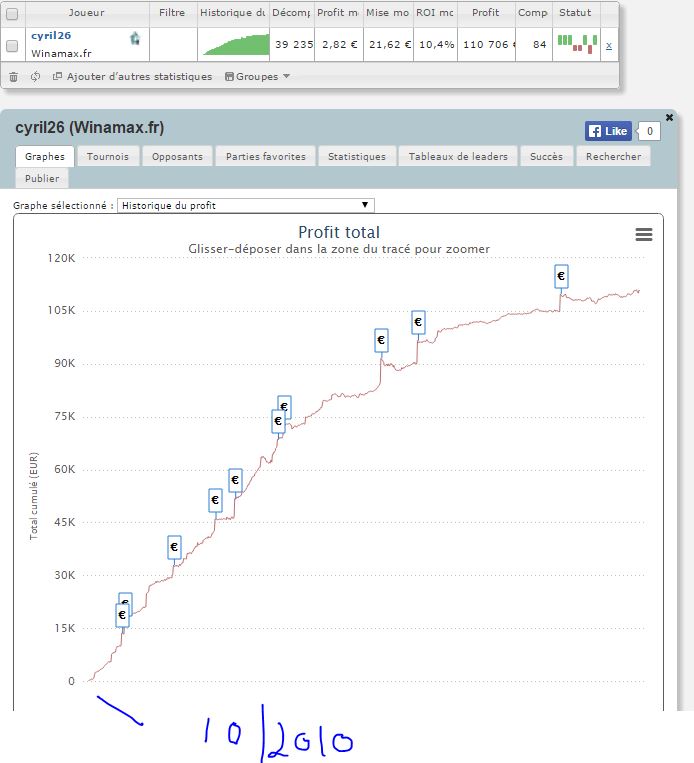Image resolution: width=694 pixels, height=763 pixels.
Task: Click the front euro marker near 15K
Action: pyautogui.click(x=122, y=615)
